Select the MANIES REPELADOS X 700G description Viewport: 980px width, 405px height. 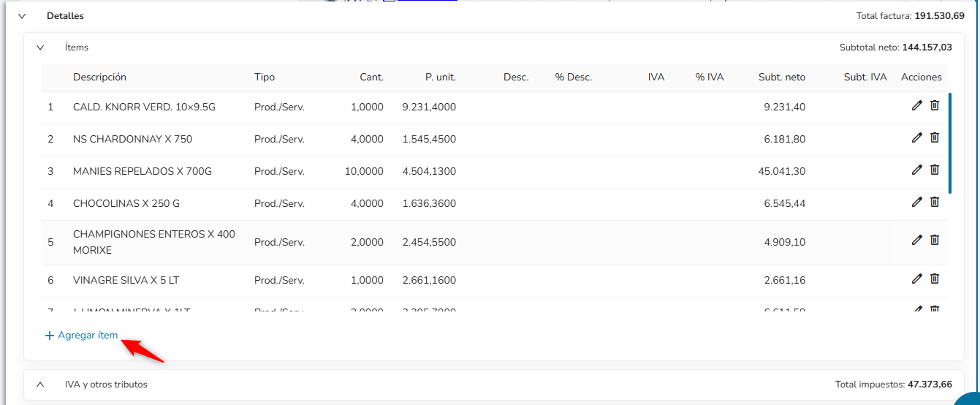(143, 171)
